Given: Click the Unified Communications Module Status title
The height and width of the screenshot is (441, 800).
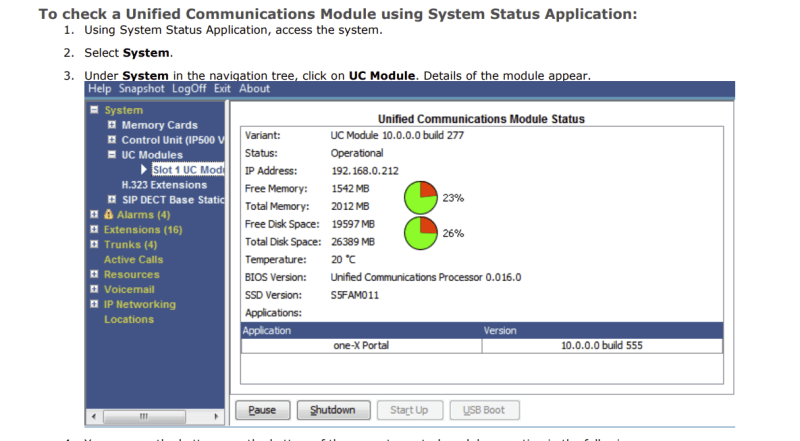Looking at the screenshot, I should pyautogui.click(x=481, y=119).
